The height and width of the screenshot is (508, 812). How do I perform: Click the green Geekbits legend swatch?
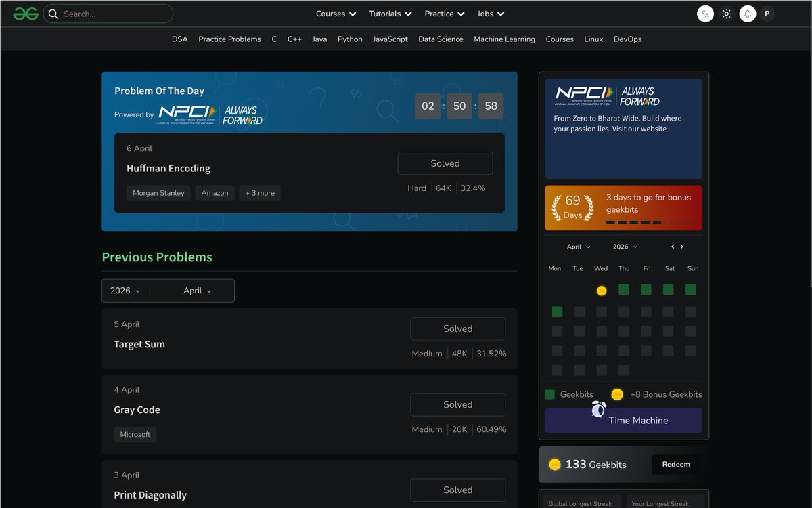550,394
